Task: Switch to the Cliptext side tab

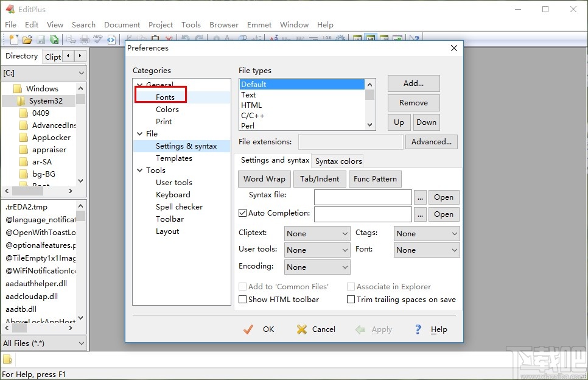Action: coord(53,57)
